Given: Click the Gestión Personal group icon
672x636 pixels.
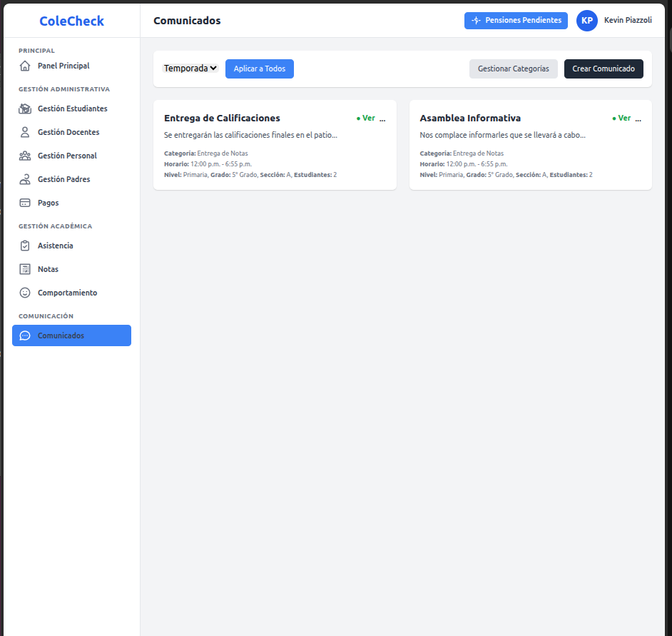Looking at the screenshot, I should click(25, 156).
